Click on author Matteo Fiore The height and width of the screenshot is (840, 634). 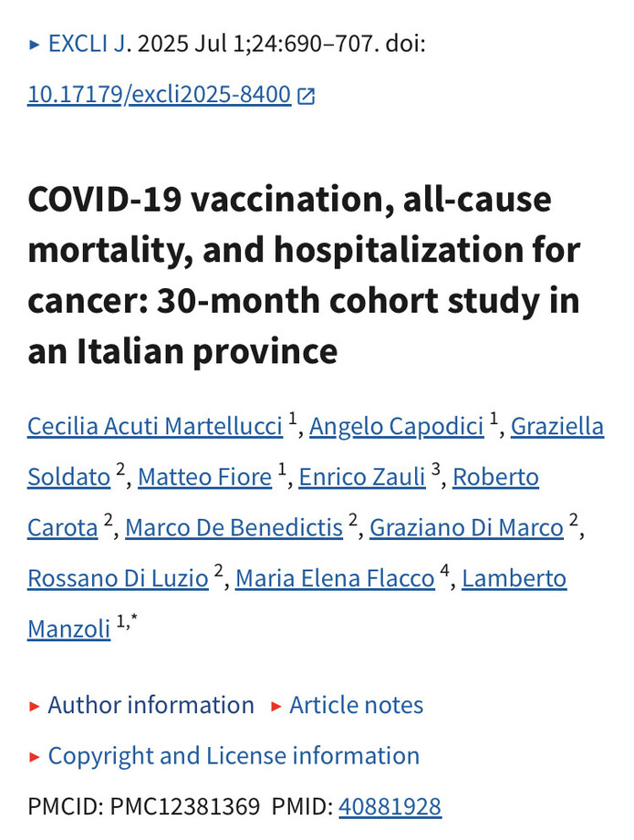(x=204, y=477)
